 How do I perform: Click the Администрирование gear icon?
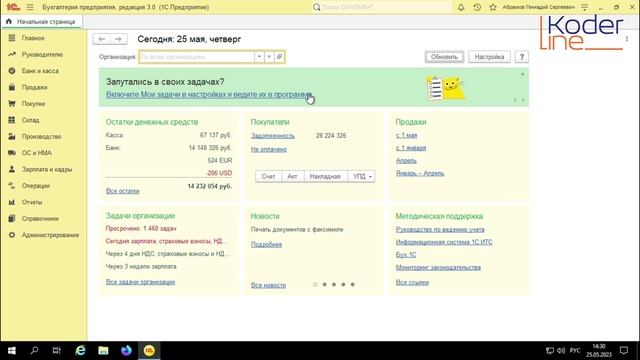[12, 235]
